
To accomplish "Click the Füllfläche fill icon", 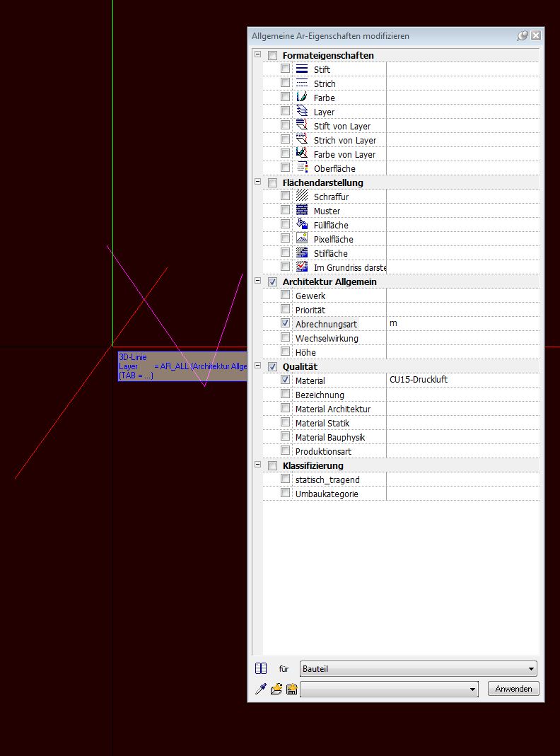I will coord(302,224).
